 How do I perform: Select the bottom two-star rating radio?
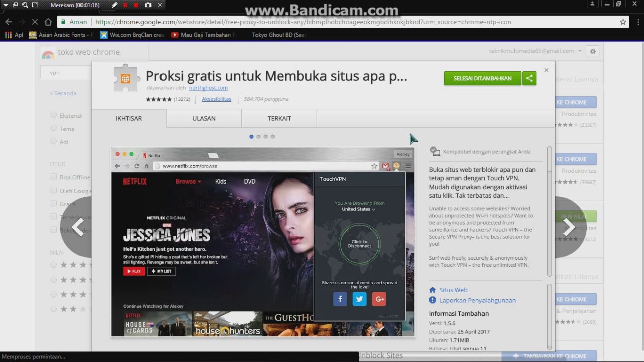tap(53, 308)
